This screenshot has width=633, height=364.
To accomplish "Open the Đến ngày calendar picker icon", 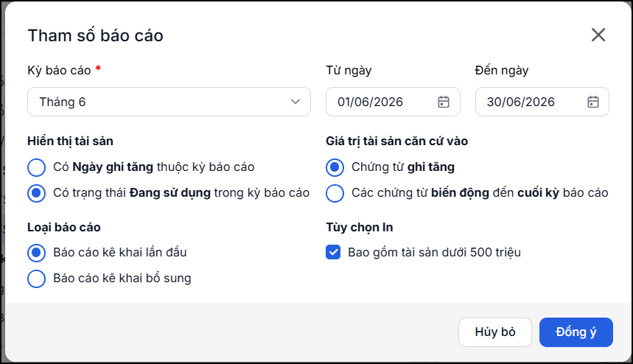I will [592, 102].
